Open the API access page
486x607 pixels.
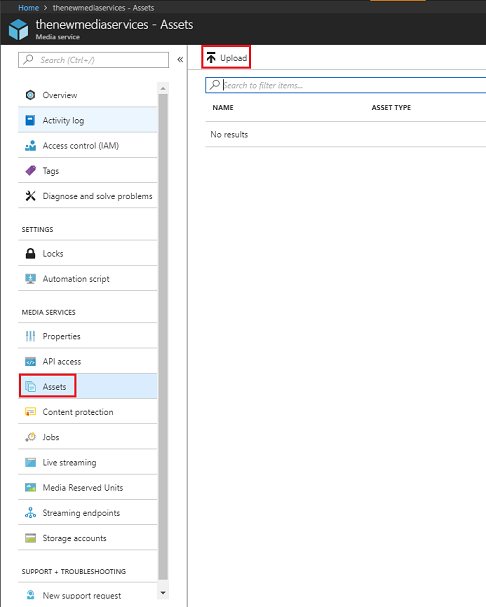(88, 362)
